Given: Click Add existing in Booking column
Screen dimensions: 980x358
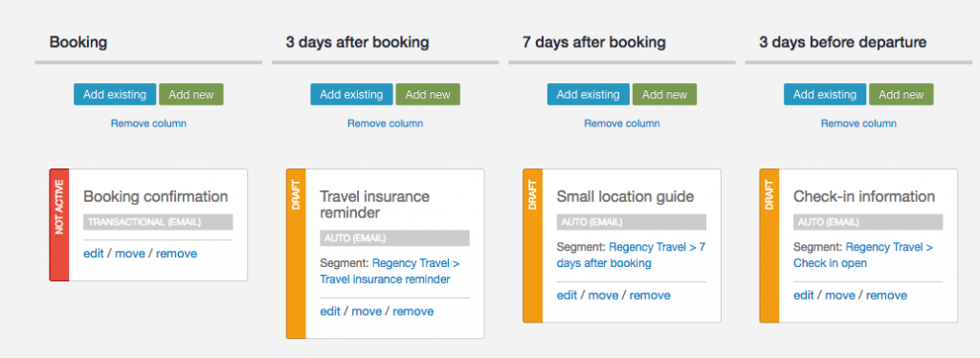Looking at the screenshot, I should [x=115, y=95].
